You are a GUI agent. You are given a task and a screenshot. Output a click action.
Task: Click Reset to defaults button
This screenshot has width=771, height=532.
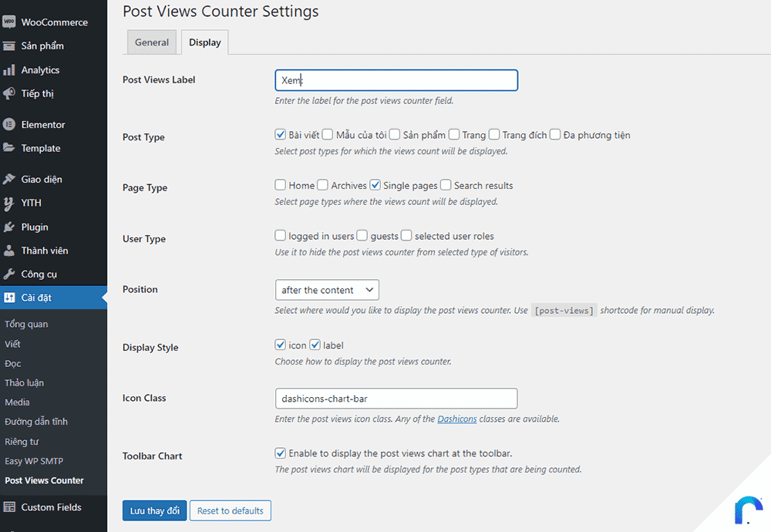point(230,510)
